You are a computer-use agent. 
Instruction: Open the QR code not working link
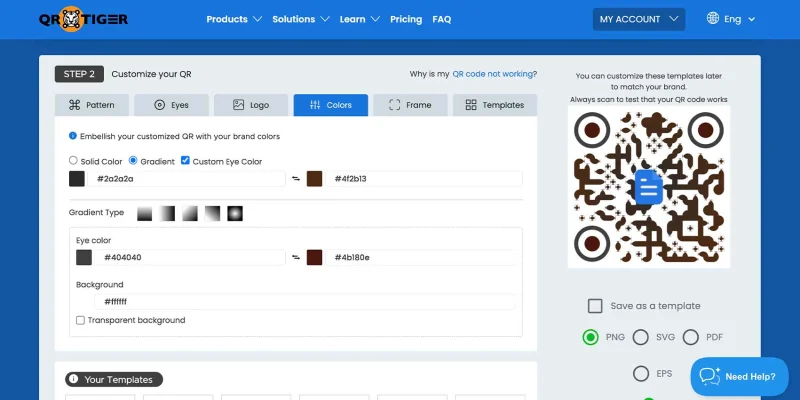coord(493,74)
